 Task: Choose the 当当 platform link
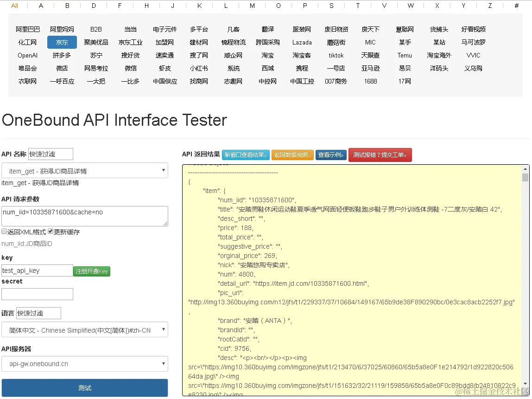(131, 29)
